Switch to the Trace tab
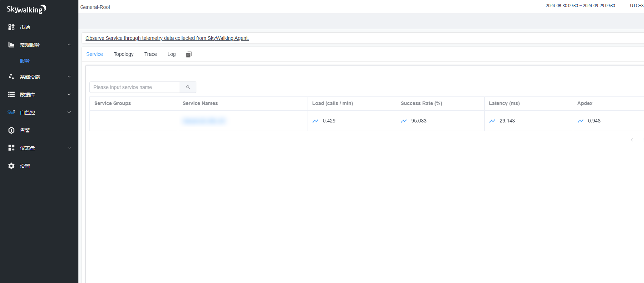 150,54
